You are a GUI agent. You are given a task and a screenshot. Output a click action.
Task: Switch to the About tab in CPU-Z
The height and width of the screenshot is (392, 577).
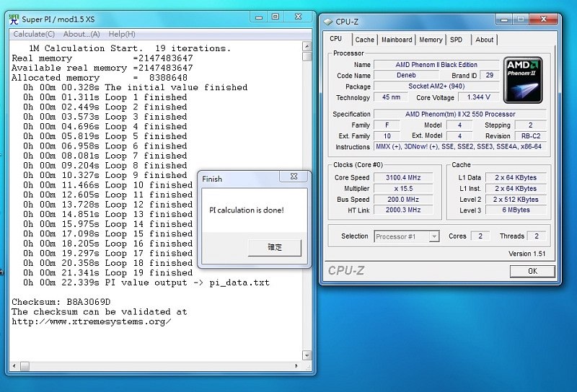tap(484, 40)
